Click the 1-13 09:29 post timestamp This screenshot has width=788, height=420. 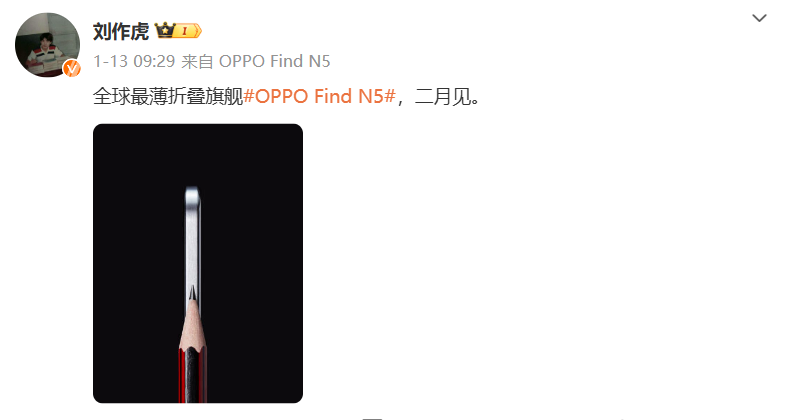pos(134,61)
